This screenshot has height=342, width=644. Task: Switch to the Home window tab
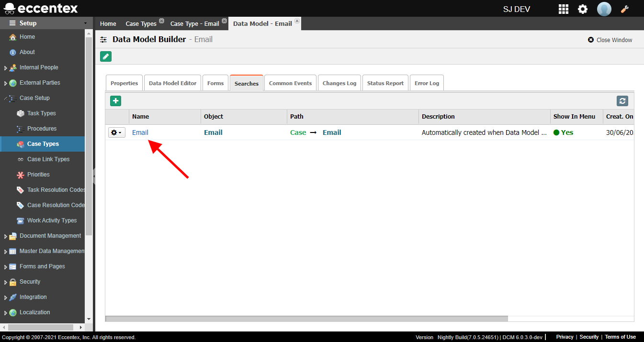(108, 23)
